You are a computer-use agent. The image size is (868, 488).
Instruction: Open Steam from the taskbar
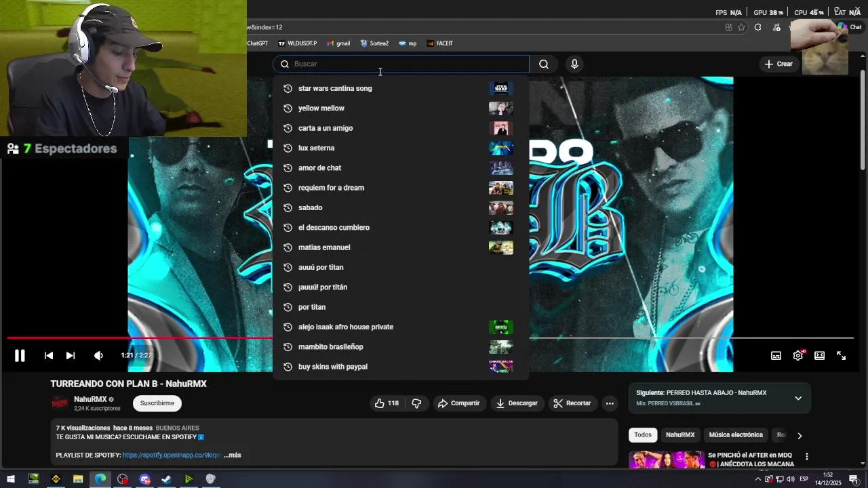(x=166, y=479)
